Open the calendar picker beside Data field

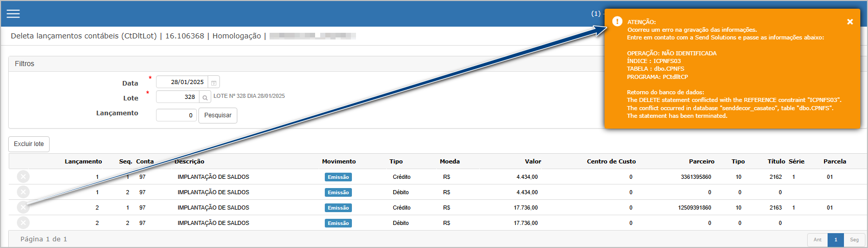[x=214, y=82]
